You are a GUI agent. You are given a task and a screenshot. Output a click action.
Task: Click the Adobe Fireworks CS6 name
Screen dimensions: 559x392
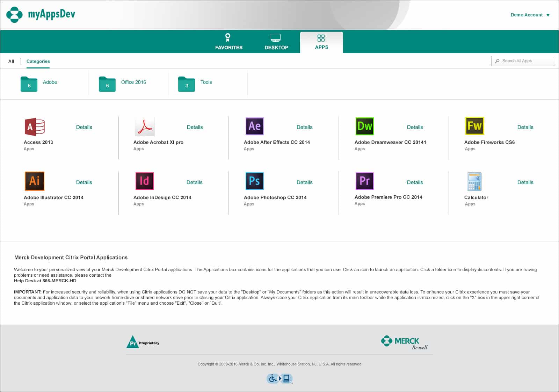pos(489,142)
